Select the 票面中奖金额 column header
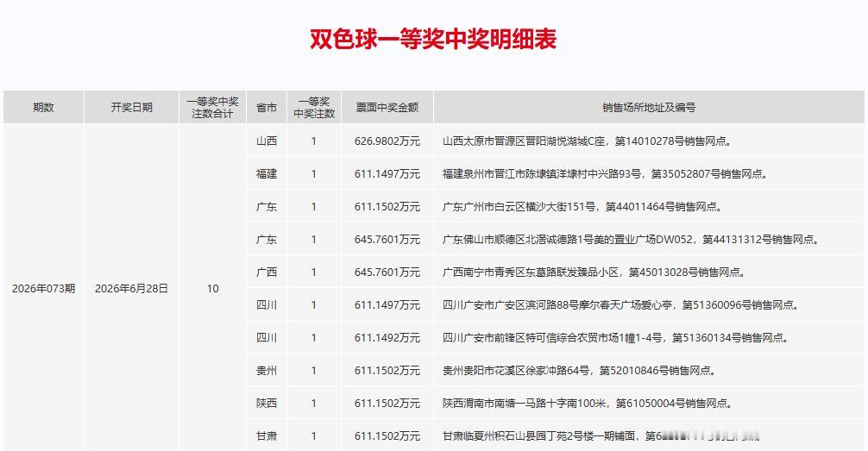The width and height of the screenshot is (868, 451). point(387,107)
